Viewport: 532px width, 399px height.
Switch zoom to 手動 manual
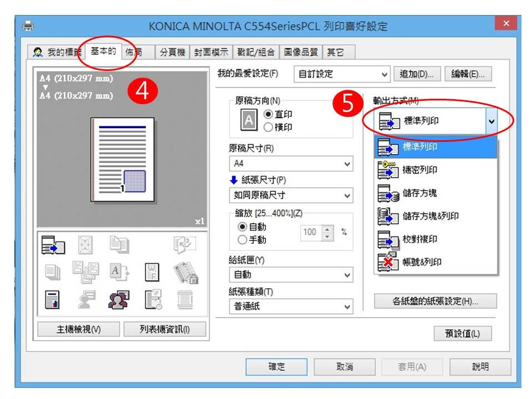(x=242, y=240)
